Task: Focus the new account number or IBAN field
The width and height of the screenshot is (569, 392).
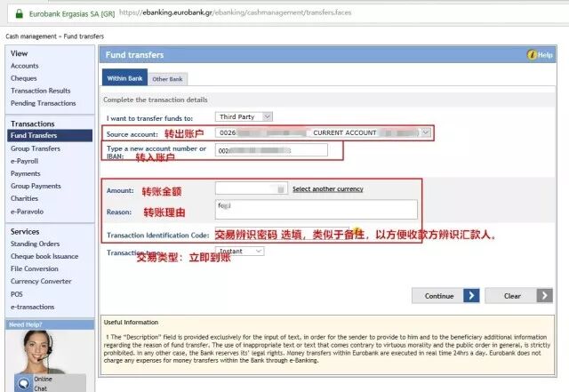Action: (271, 150)
